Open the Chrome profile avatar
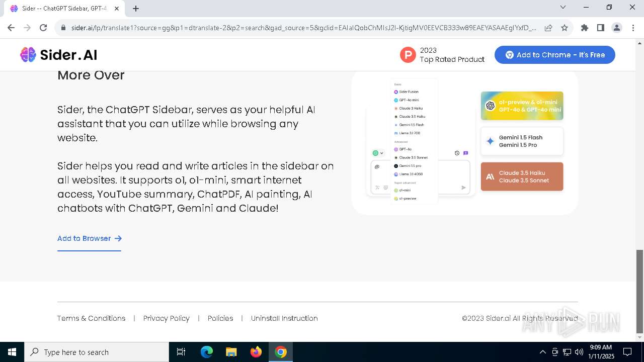This screenshot has width=644, height=362. pyautogui.click(x=617, y=28)
